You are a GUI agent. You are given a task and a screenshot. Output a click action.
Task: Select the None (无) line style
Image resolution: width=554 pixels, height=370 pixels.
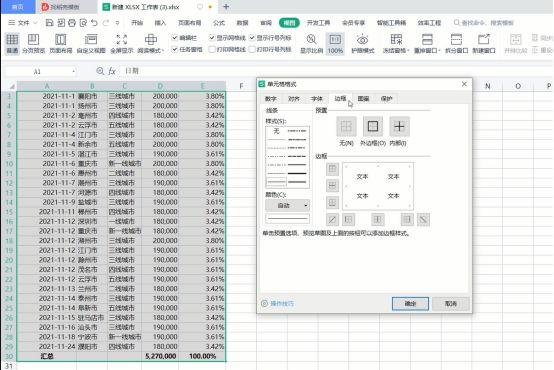[x=276, y=131]
